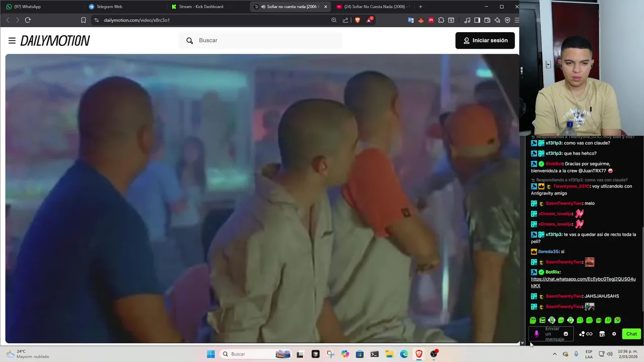Click the Iniciar sesión button
The image size is (644, 362).
pyautogui.click(x=485, y=40)
